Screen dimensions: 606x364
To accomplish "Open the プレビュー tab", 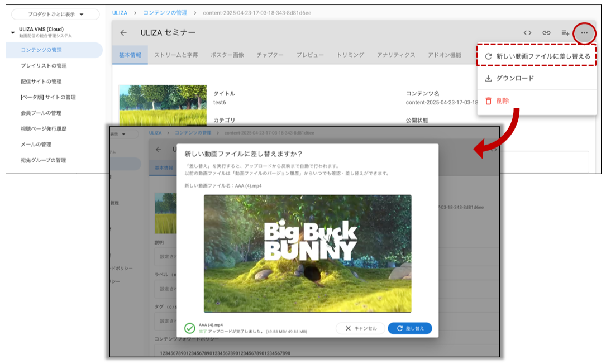I will 311,55.
